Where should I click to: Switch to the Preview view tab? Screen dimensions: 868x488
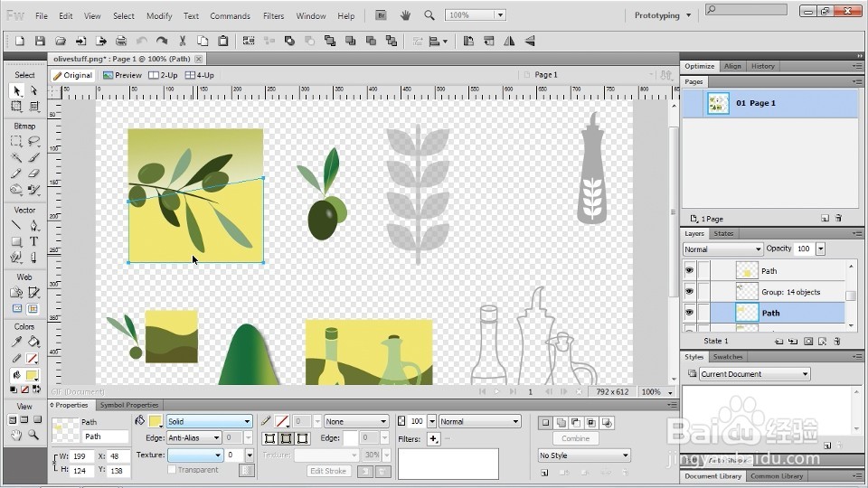click(122, 75)
